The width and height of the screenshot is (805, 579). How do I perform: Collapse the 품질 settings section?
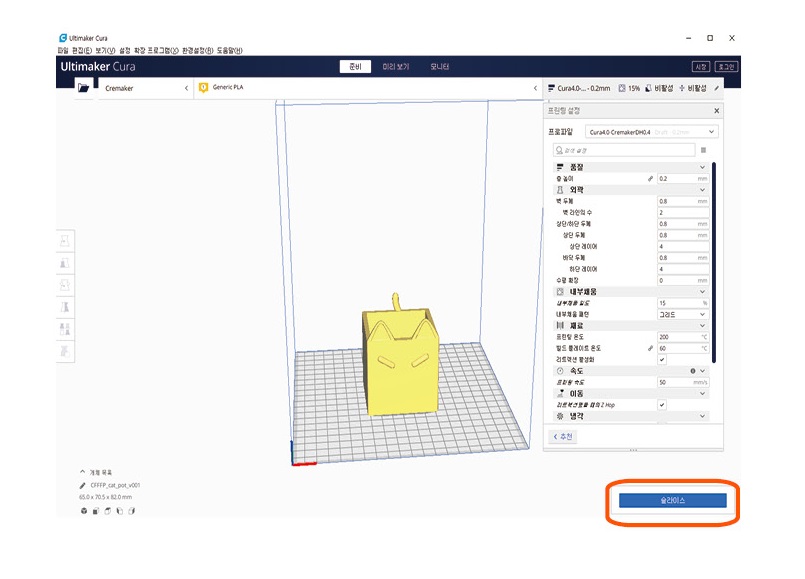coord(702,167)
